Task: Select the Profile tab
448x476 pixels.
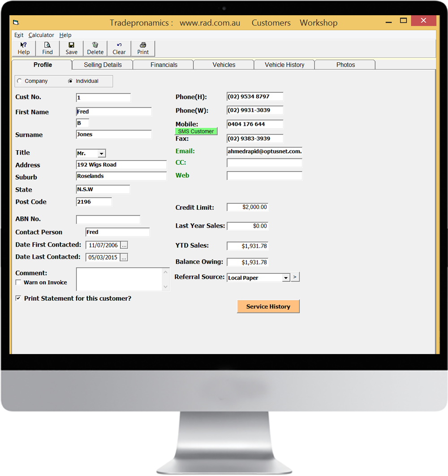Action: [43, 65]
